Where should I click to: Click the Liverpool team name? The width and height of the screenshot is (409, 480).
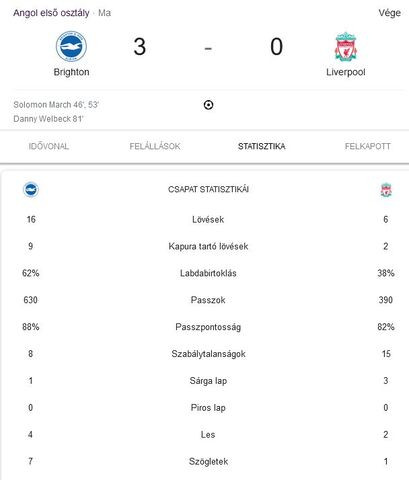pos(346,72)
